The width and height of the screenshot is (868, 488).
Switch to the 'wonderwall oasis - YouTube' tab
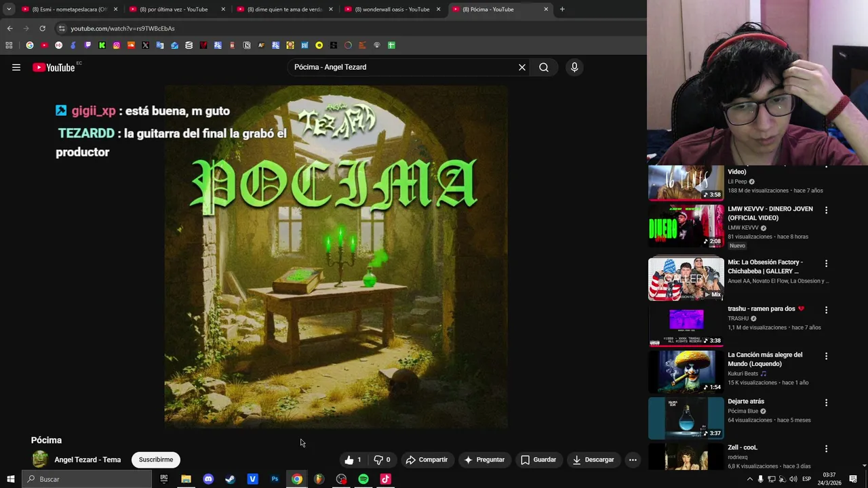(x=392, y=9)
